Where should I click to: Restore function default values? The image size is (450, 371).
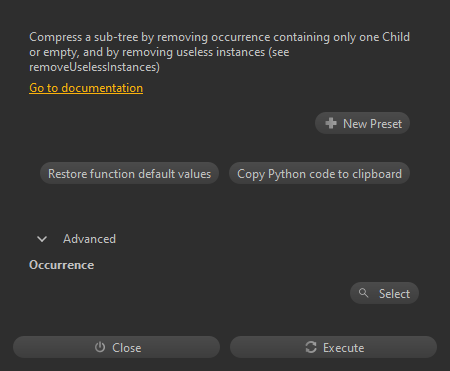pos(129,173)
